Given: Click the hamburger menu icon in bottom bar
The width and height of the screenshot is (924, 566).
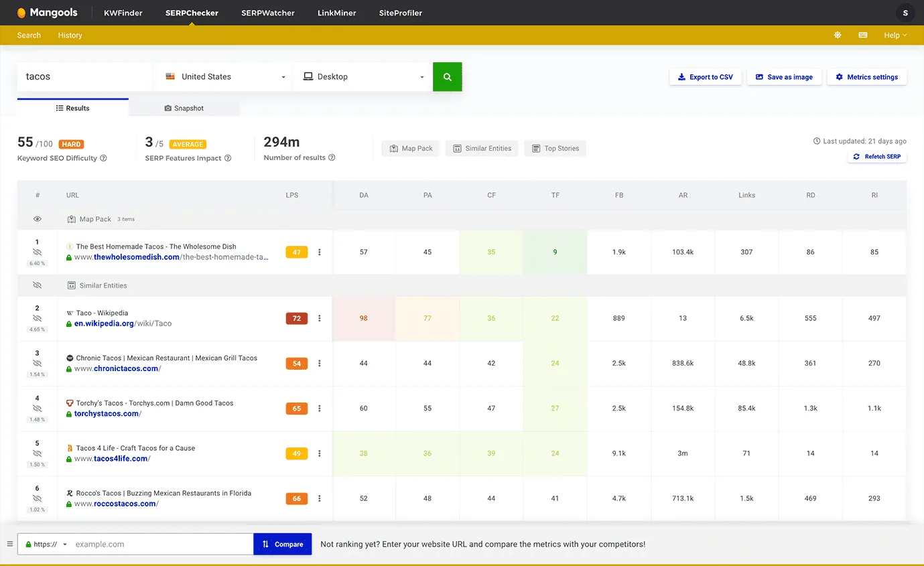Looking at the screenshot, I should point(9,544).
